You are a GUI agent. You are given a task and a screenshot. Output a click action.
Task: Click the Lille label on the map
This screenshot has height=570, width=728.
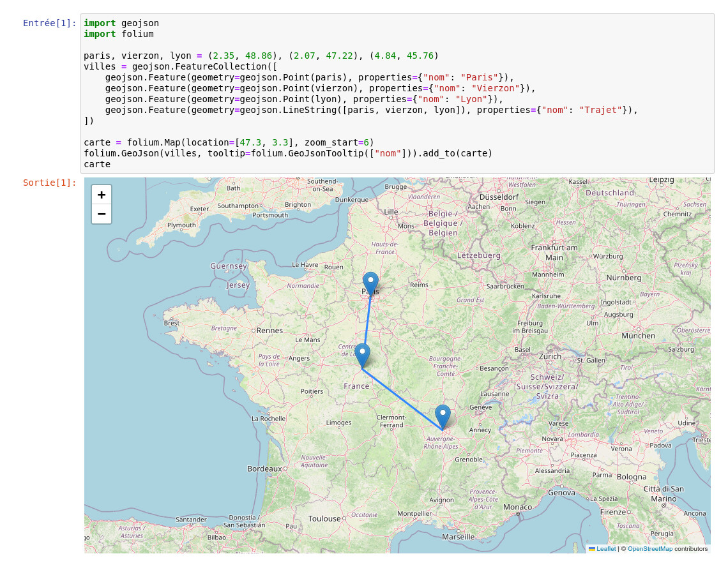click(x=391, y=212)
